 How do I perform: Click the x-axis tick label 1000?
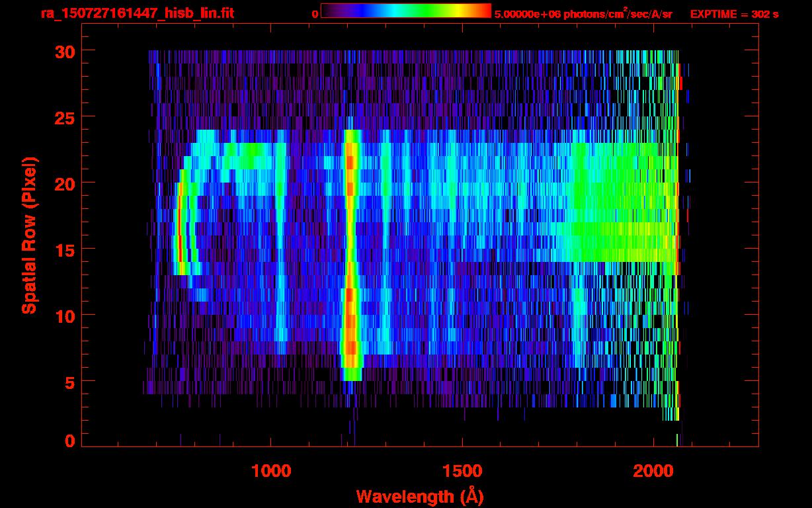click(271, 471)
